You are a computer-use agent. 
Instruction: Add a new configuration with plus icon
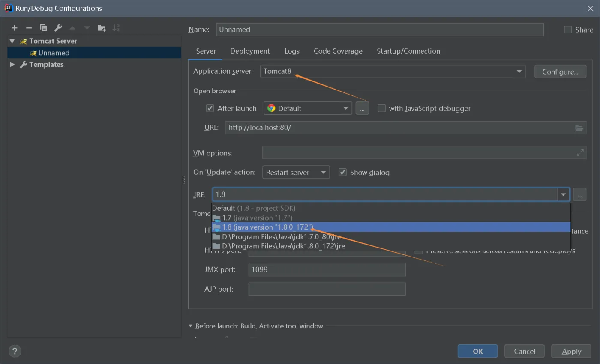(15, 28)
